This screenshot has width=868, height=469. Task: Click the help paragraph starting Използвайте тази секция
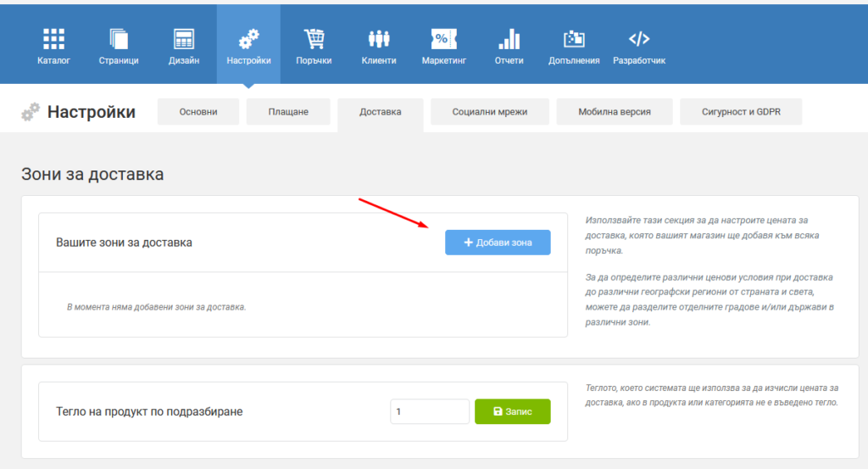point(702,235)
